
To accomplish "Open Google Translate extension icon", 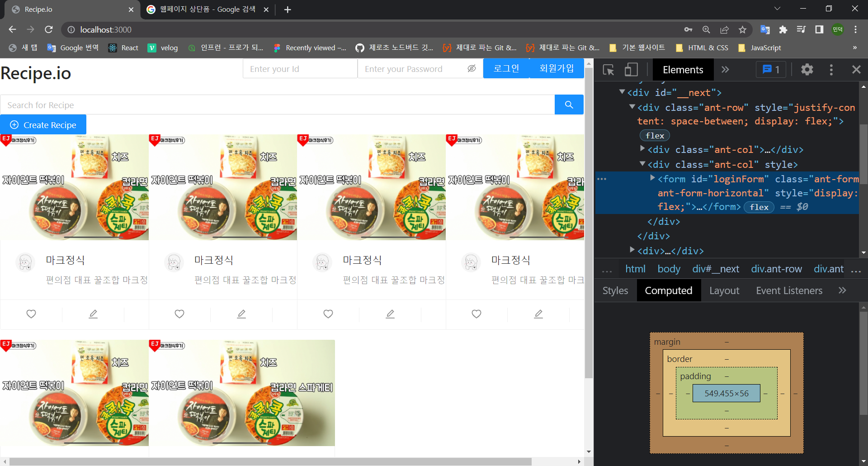I will point(765,29).
